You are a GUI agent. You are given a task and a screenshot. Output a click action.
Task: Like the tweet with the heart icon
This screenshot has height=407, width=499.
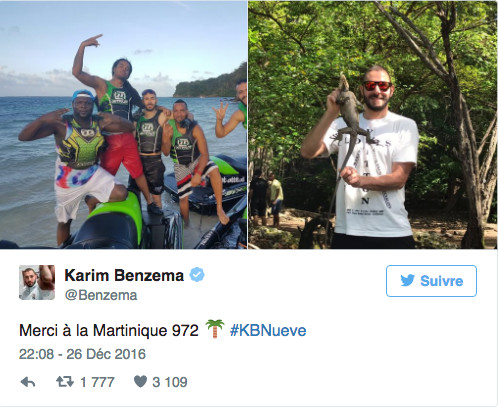pos(140,382)
